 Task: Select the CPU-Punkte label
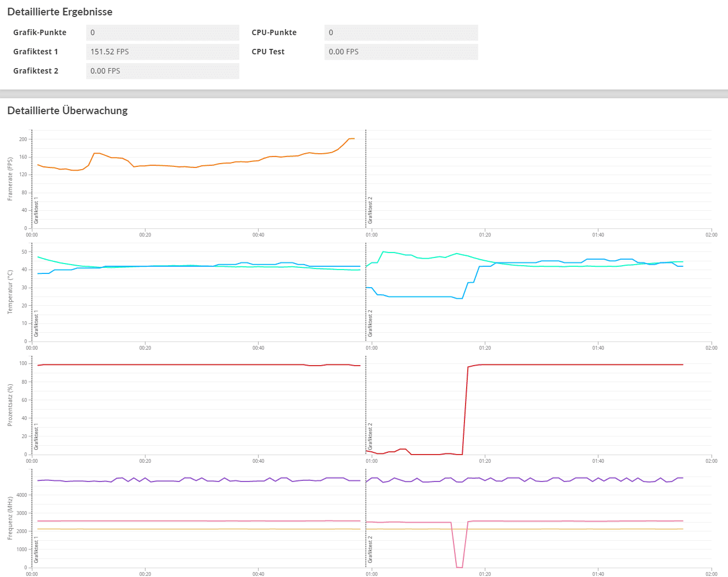(274, 32)
